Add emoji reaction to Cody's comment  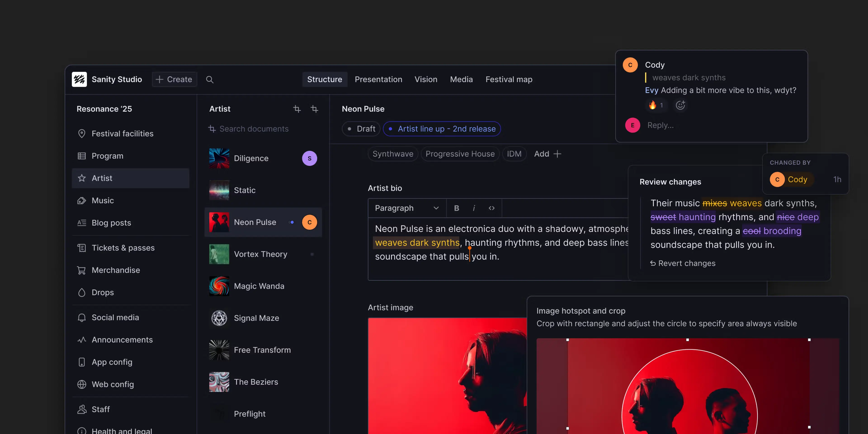[680, 105]
